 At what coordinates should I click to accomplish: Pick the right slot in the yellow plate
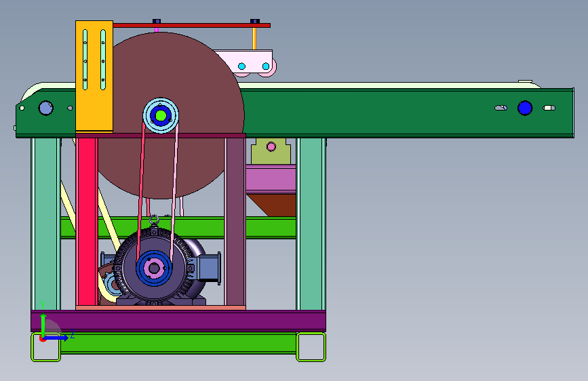(103, 60)
